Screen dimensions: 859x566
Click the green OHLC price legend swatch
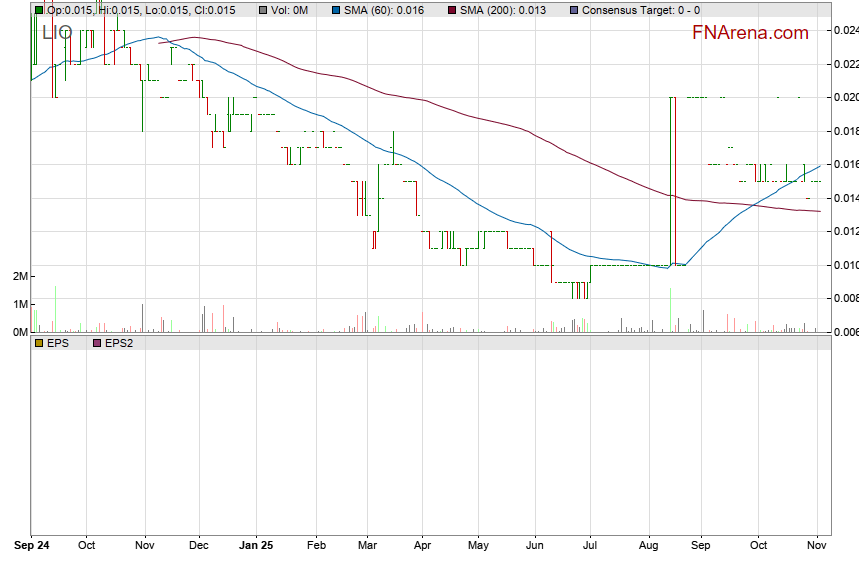(39, 10)
